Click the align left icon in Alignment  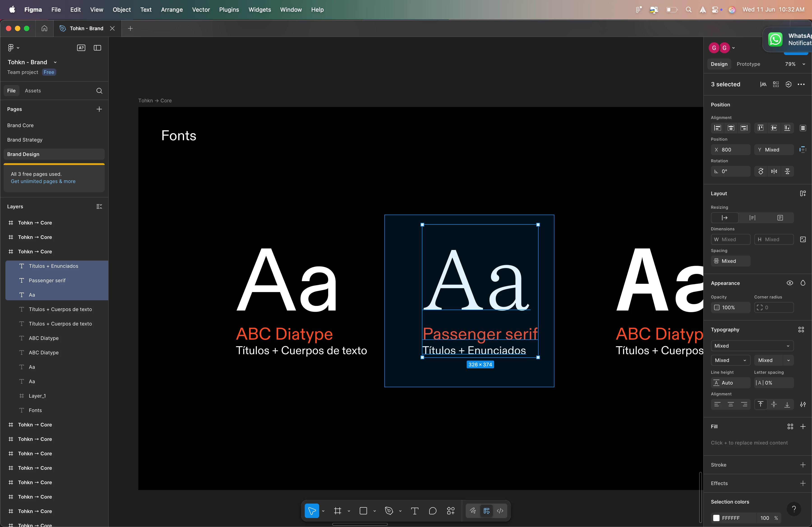(x=717, y=128)
